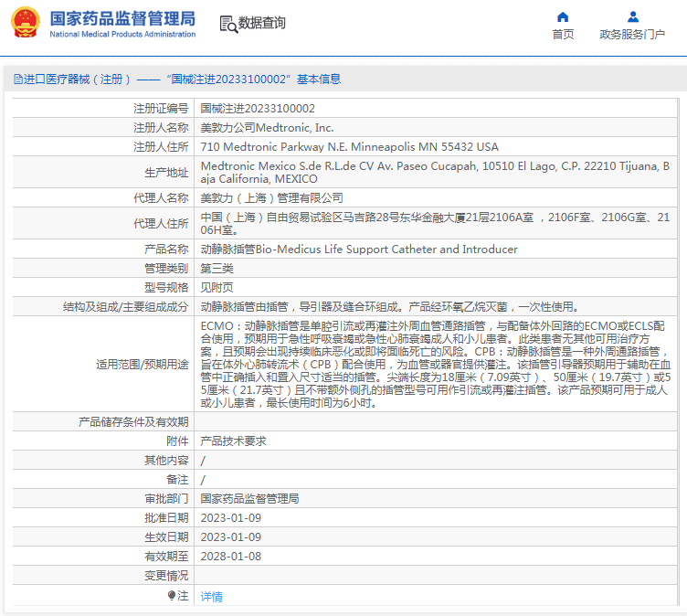Click the 结构及组成/主要组成成分 label
The width and height of the screenshot is (687, 616).
(126, 307)
